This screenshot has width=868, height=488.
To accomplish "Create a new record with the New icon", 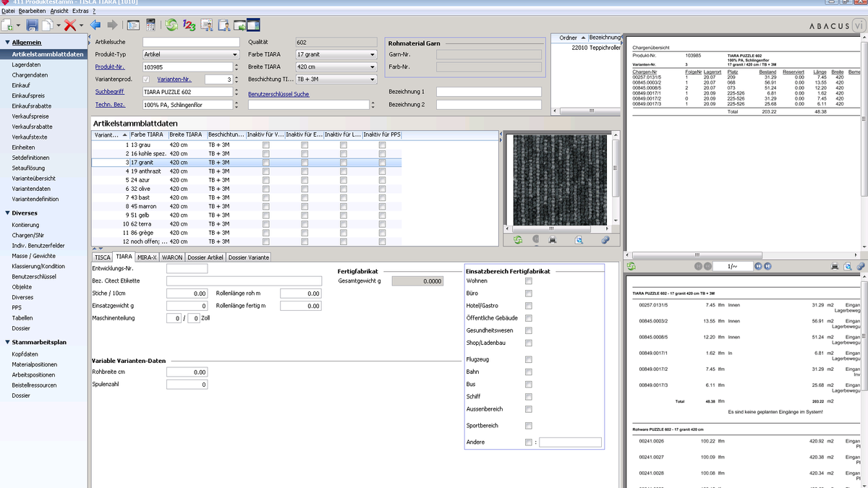I will 8,25.
